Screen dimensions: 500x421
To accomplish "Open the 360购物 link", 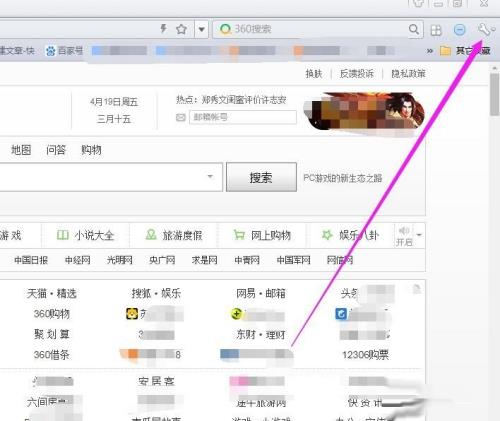I will point(52,314).
